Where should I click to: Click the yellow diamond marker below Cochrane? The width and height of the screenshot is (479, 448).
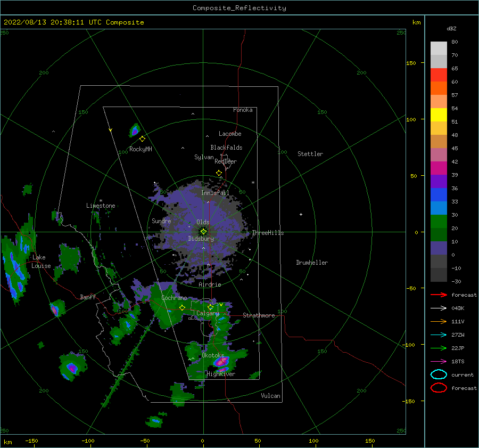click(x=183, y=307)
